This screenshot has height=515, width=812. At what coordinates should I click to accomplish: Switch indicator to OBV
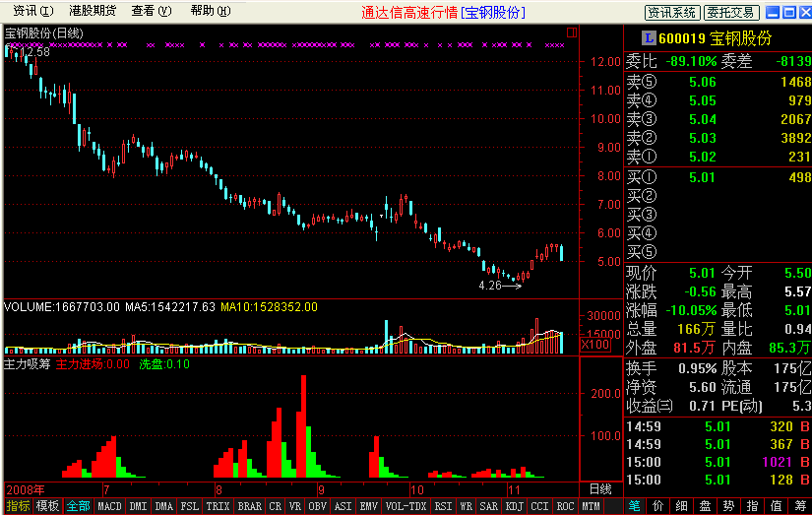click(318, 506)
